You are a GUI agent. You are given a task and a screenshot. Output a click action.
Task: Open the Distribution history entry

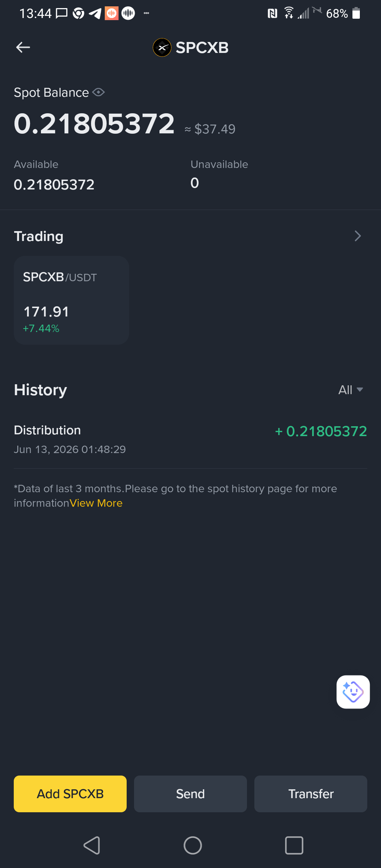(x=190, y=439)
